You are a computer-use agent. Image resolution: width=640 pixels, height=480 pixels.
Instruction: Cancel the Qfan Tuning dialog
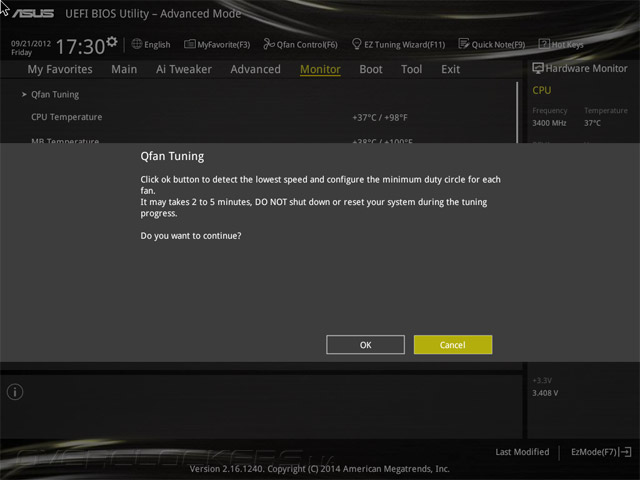453,345
